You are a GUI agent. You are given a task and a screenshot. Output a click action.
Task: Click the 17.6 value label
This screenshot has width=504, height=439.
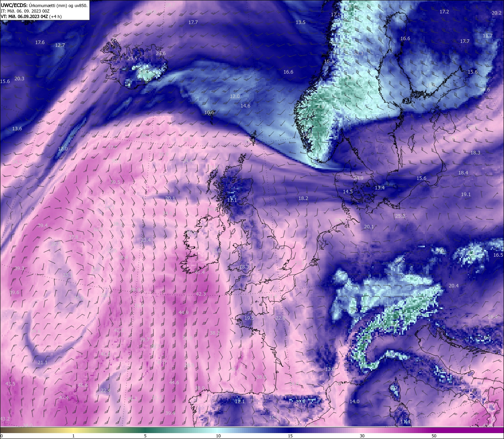(x=40, y=43)
